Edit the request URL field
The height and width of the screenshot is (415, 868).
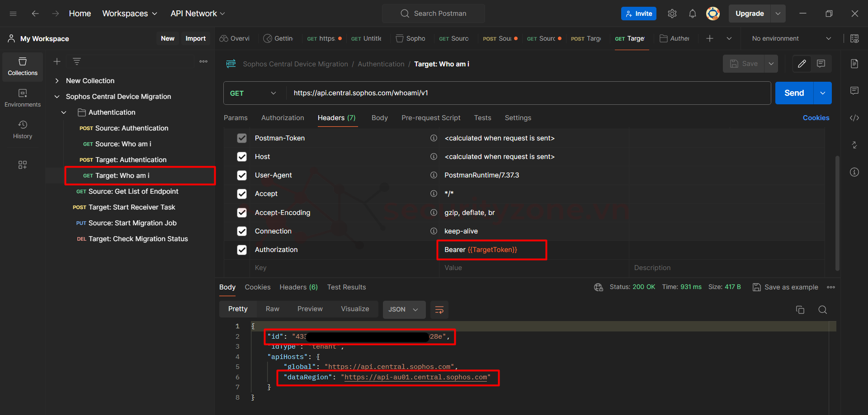click(528, 93)
